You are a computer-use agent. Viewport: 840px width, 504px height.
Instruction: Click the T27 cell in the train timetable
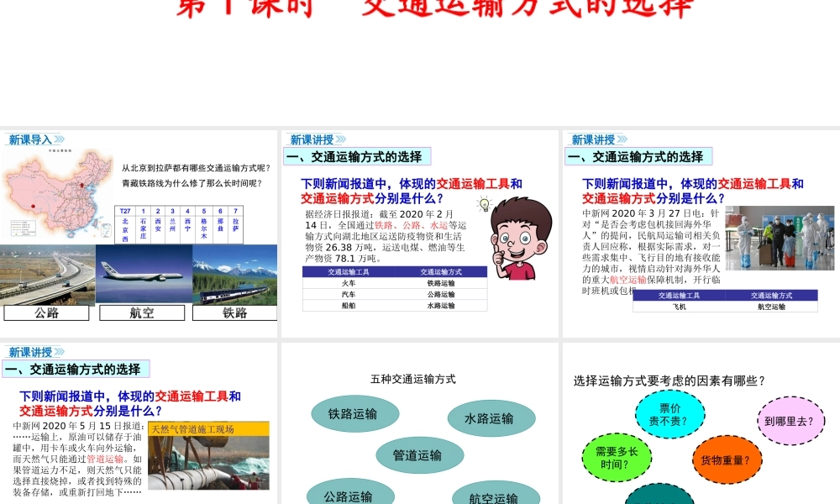pos(125,211)
